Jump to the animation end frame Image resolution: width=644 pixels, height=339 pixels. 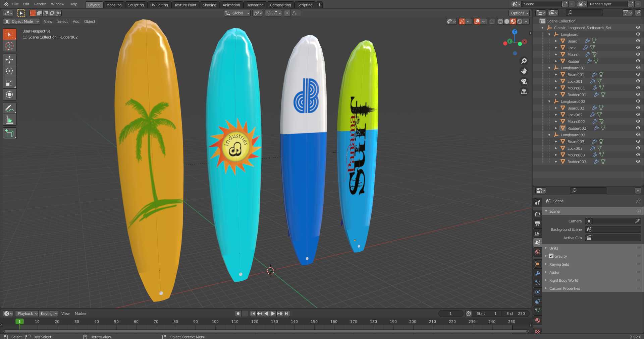point(286,314)
